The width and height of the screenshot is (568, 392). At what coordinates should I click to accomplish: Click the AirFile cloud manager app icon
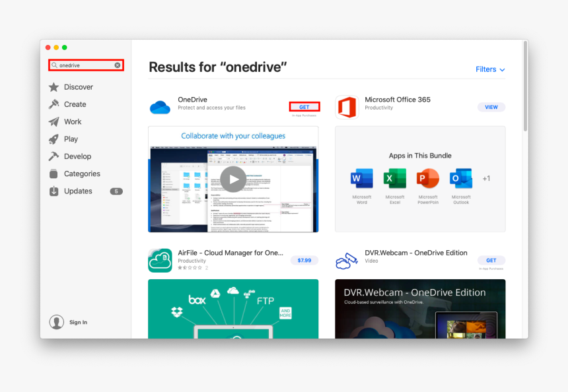[160, 260]
